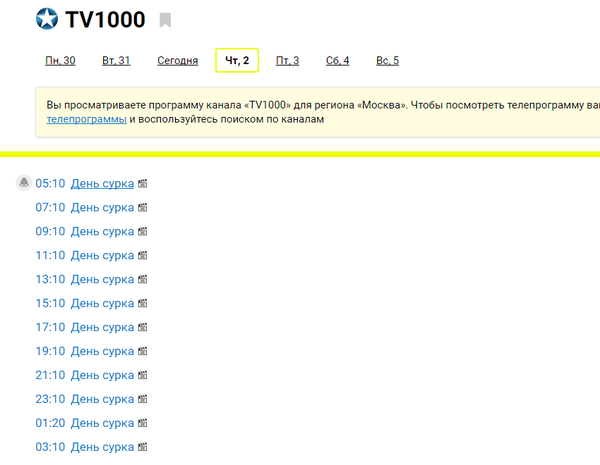This screenshot has width=600, height=465.
Task: Click the reminder bell beside 05:10
Action: point(23,183)
